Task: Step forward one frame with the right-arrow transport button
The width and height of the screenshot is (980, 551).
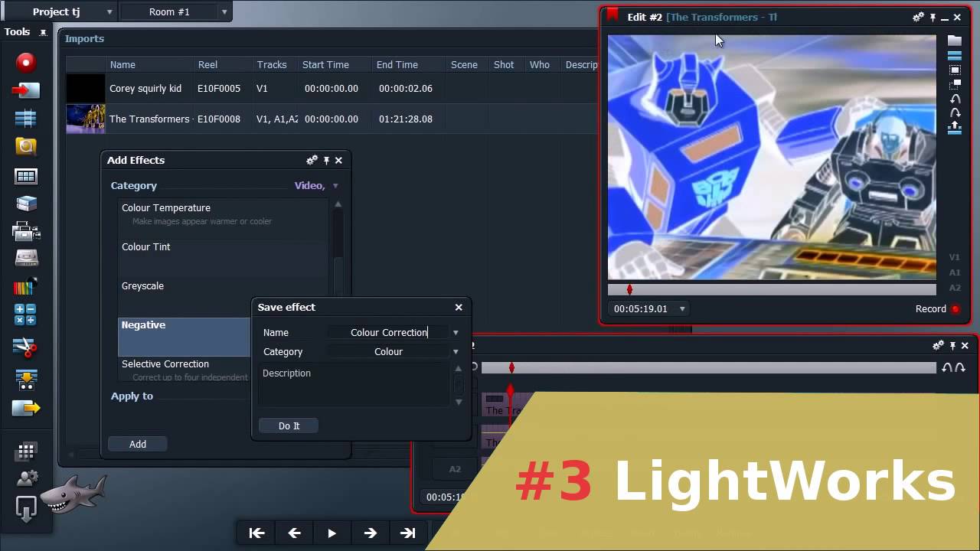Action: [370, 533]
